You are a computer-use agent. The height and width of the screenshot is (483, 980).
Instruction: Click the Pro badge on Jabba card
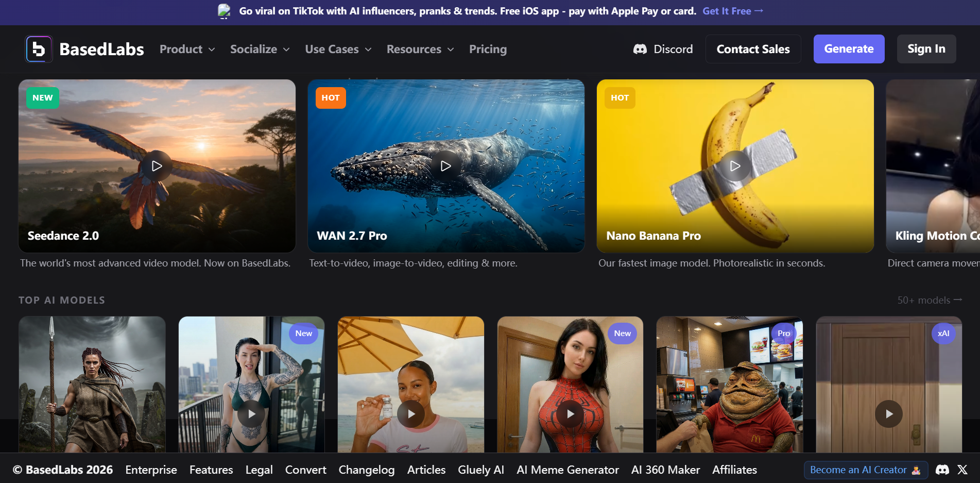(x=784, y=334)
